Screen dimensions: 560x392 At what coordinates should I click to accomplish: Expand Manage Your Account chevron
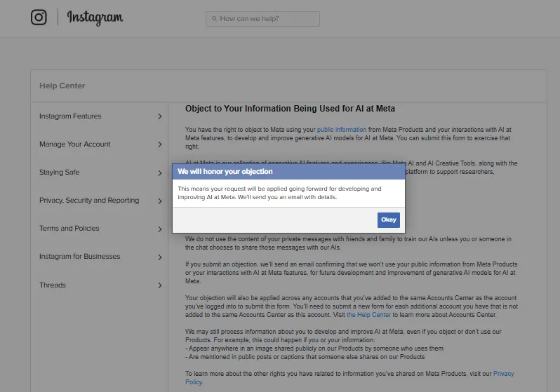tap(159, 144)
